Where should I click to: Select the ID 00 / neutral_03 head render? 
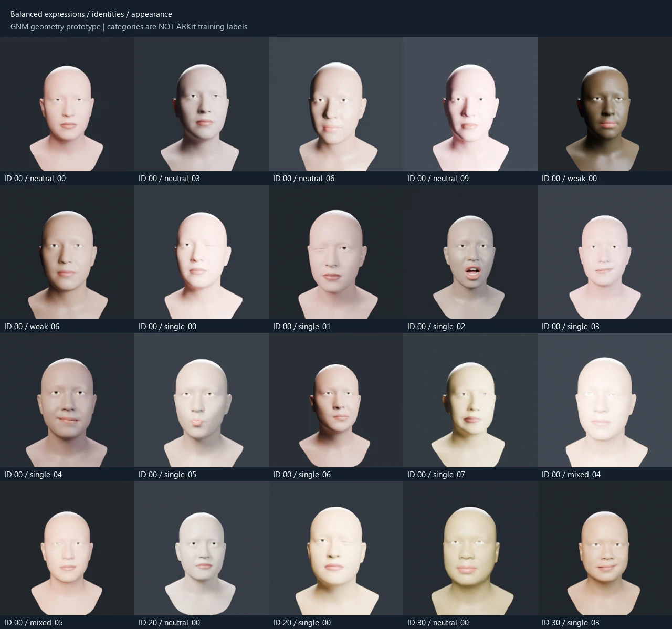202,104
